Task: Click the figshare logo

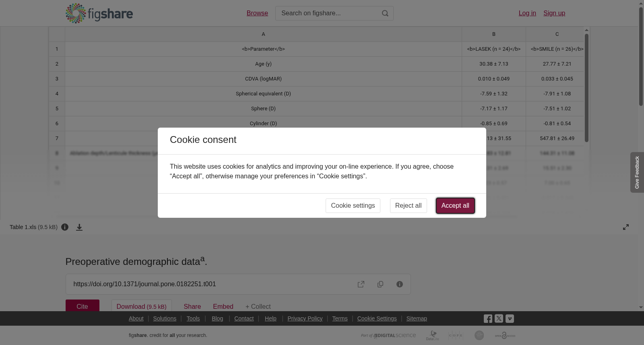Action: [99, 13]
